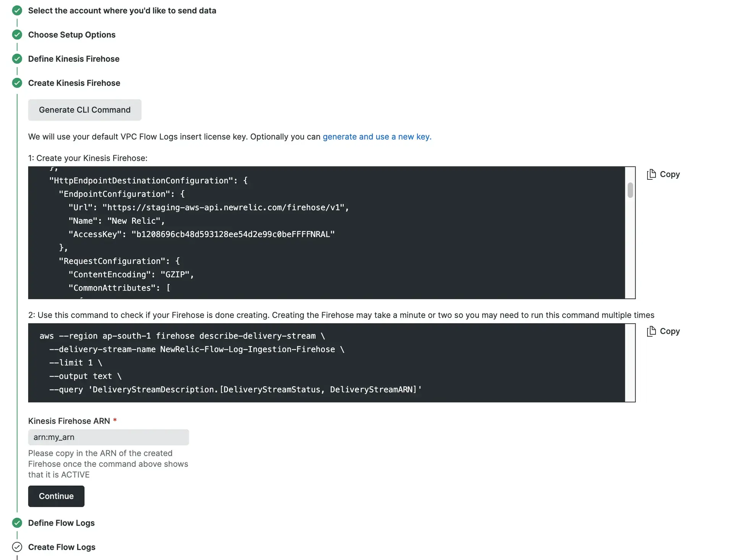Expand the Select the account step heading
Image resolution: width=733 pixels, height=560 pixels.
tap(122, 11)
